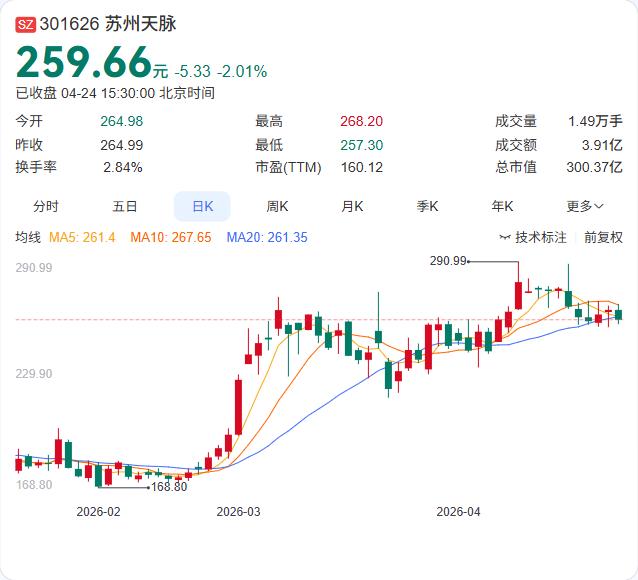Click the tall red candle in early March

pyautogui.click(x=238, y=407)
